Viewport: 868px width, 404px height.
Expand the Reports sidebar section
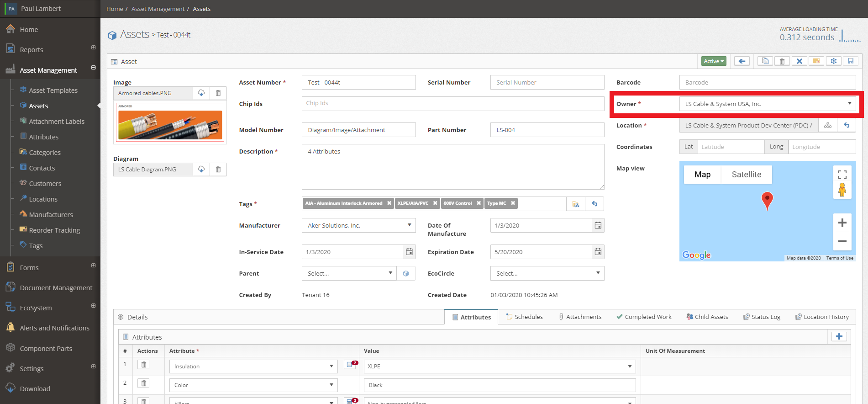93,48
